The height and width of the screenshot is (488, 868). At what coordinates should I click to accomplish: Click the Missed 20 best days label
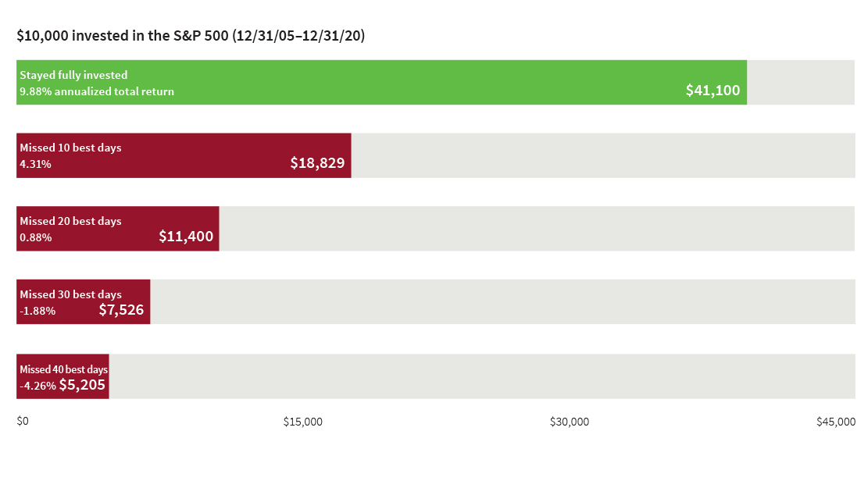point(70,221)
